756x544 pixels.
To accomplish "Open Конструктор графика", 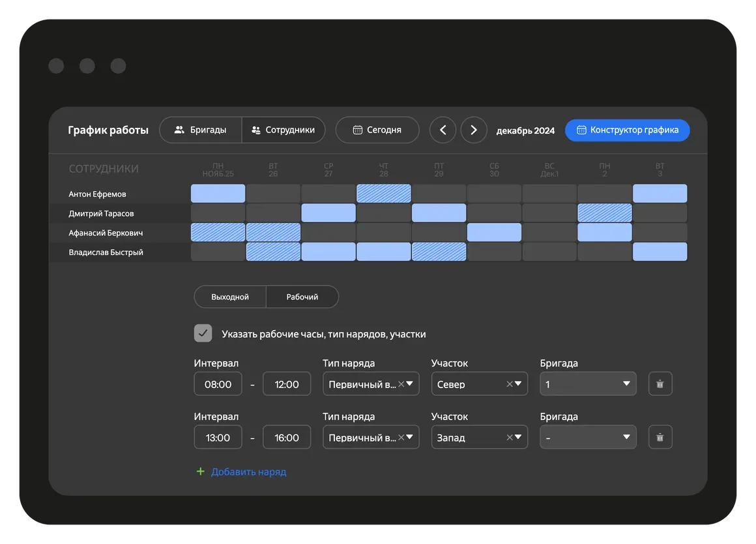I will pyautogui.click(x=627, y=130).
